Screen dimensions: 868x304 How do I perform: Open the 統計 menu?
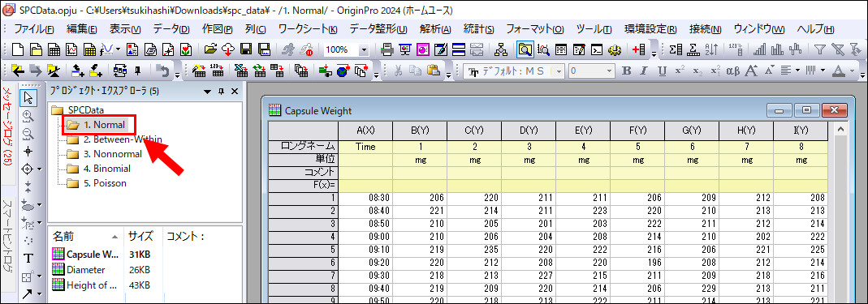479,29
